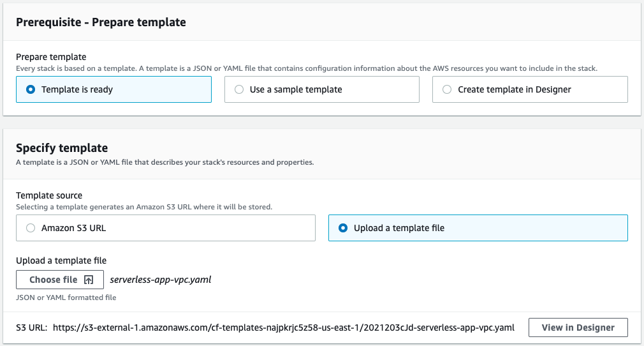Viewport: 644px width, 346px height.
Task: Click the Template is ready option tile
Action: click(113, 89)
